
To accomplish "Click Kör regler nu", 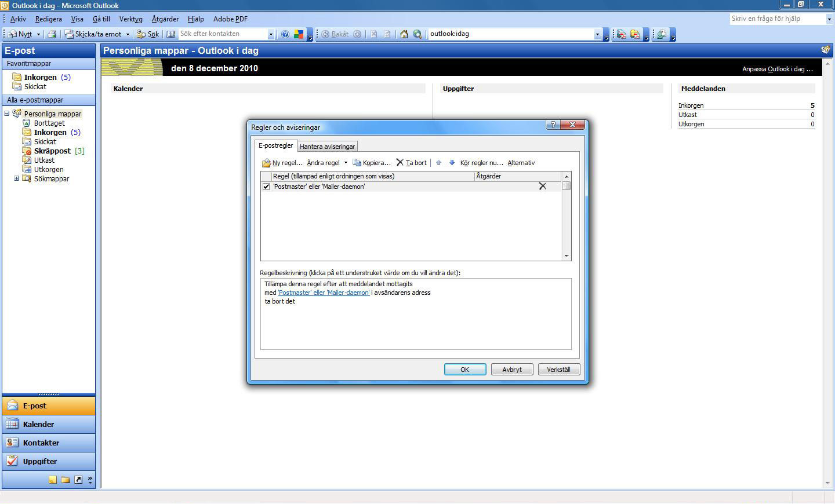I will coord(481,163).
